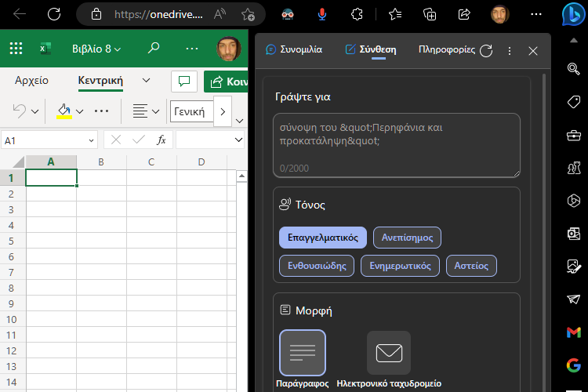Choose the Ηλεκτρονικό ταχυδρομείο format

pyautogui.click(x=389, y=353)
